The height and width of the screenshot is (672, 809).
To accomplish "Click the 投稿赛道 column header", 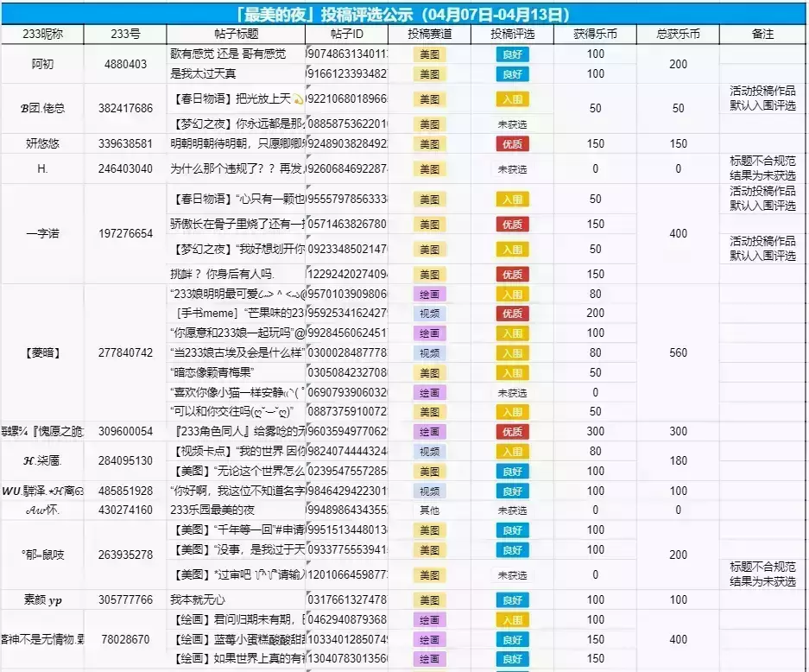I will [x=429, y=34].
